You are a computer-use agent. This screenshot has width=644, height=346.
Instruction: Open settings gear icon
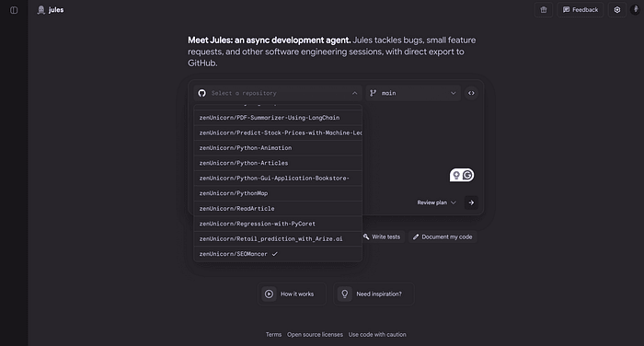point(617,10)
